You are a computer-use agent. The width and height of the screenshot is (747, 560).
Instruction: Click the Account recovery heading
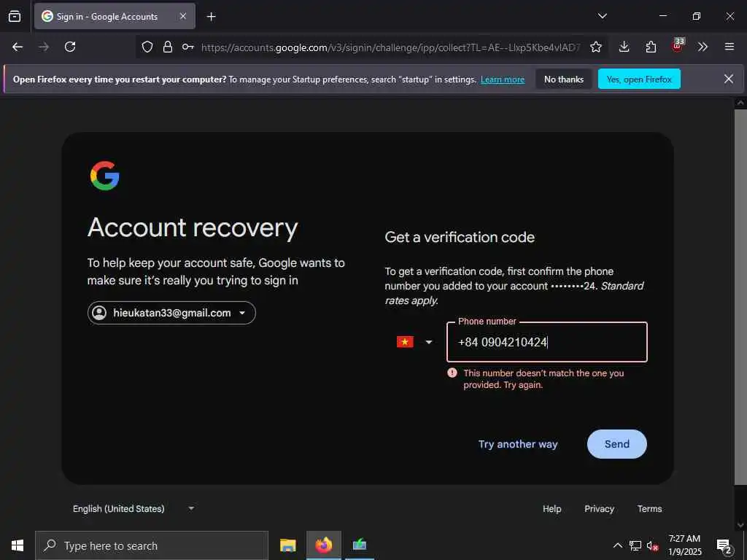[x=193, y=227]
